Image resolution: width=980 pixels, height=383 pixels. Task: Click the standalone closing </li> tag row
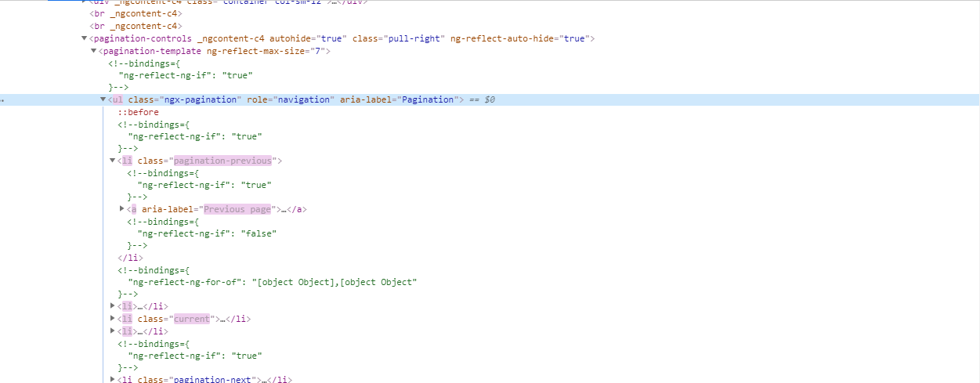click(x=131, y=258)
